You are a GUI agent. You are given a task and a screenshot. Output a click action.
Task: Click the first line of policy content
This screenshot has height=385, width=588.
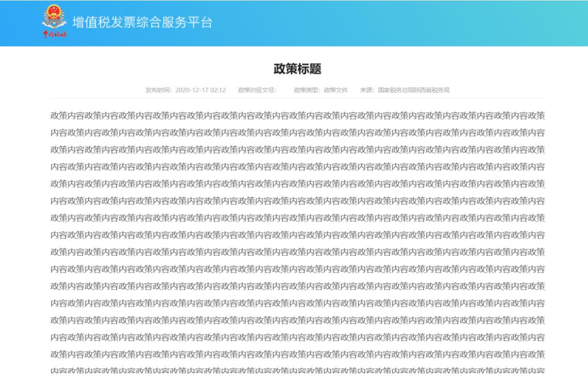point(297,116)
